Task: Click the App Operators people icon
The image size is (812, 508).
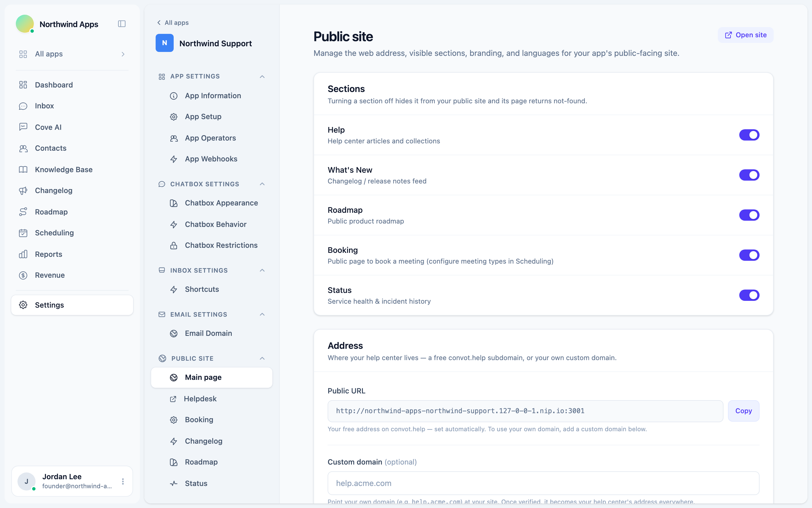Action: (173, 138)
